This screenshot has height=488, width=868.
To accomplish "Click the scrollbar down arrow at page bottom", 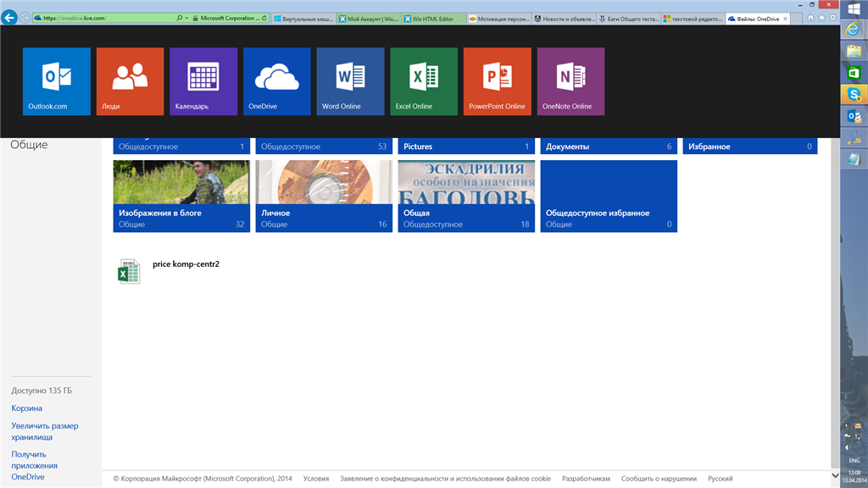I will [x=835, y=475].
